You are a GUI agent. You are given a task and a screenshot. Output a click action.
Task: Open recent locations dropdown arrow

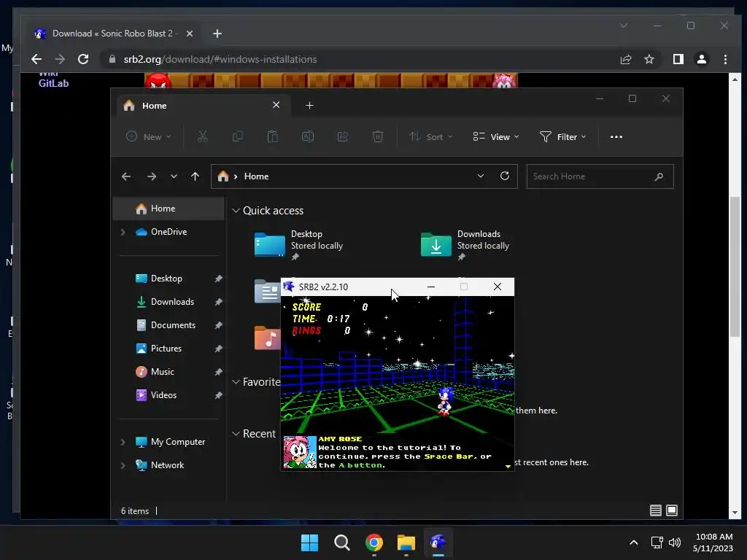[x=174, y=176]
